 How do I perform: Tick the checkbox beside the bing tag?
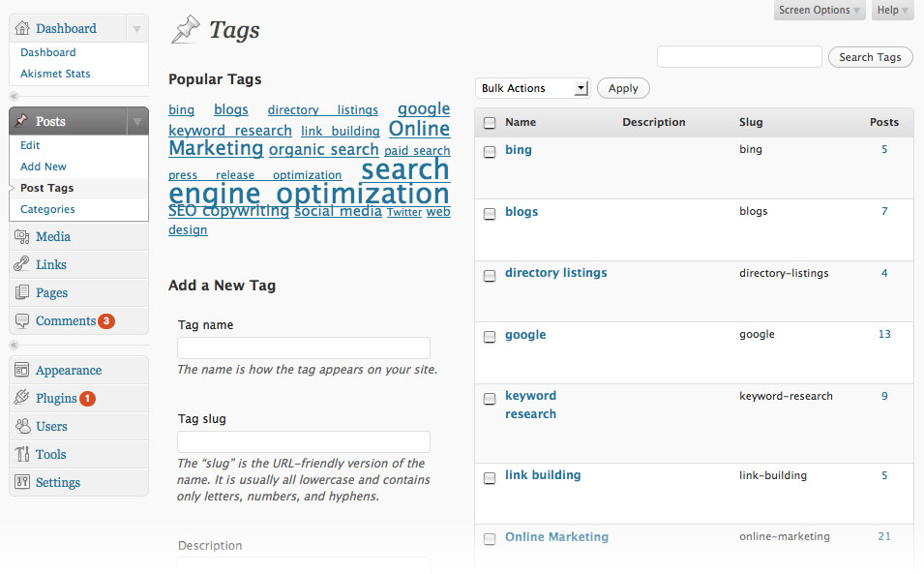pos(490,151)
